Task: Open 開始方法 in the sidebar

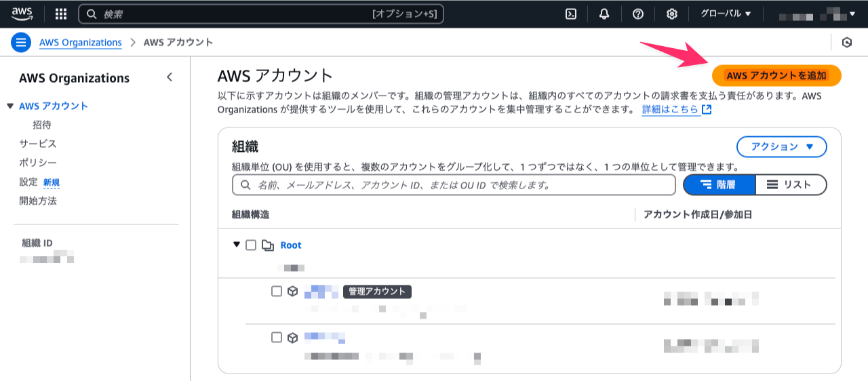Action: point(38,201)
